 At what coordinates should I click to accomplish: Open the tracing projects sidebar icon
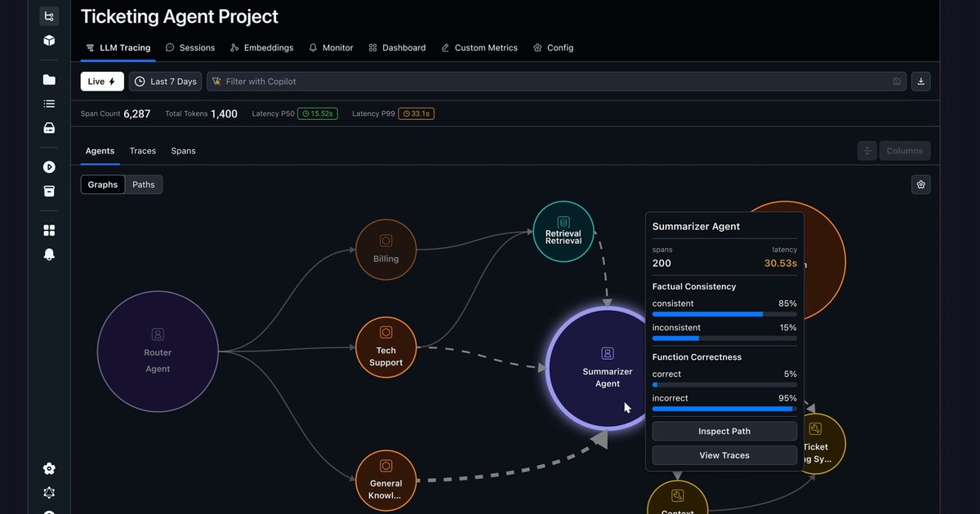click(x=49, y=16)
